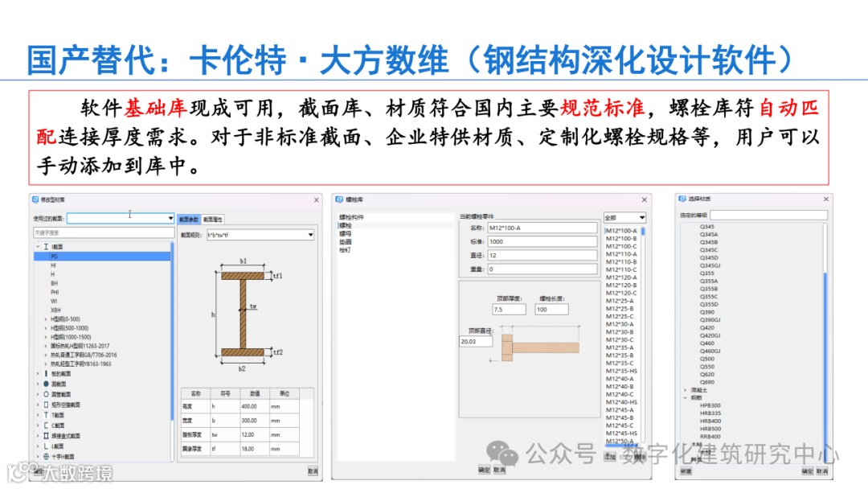Click 新建 in the 选择材质 dialog
Screen dimensions: 868x489
686,471
